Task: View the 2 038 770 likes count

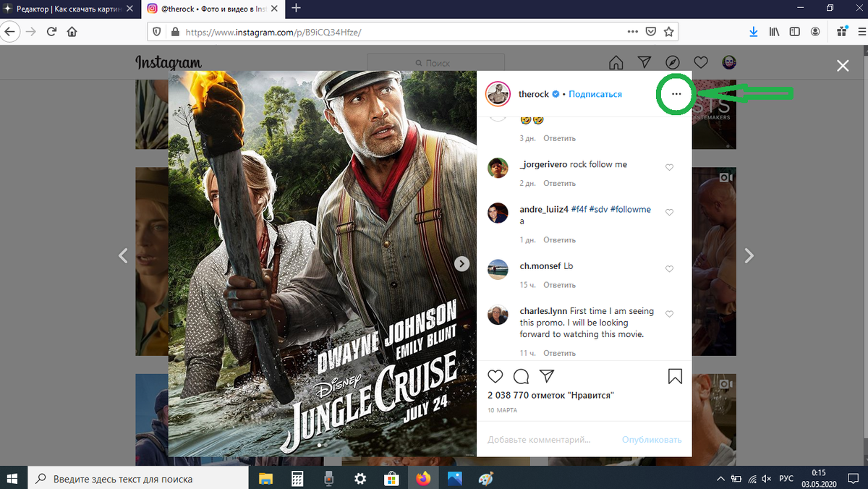Action: [x=550, y=395]
